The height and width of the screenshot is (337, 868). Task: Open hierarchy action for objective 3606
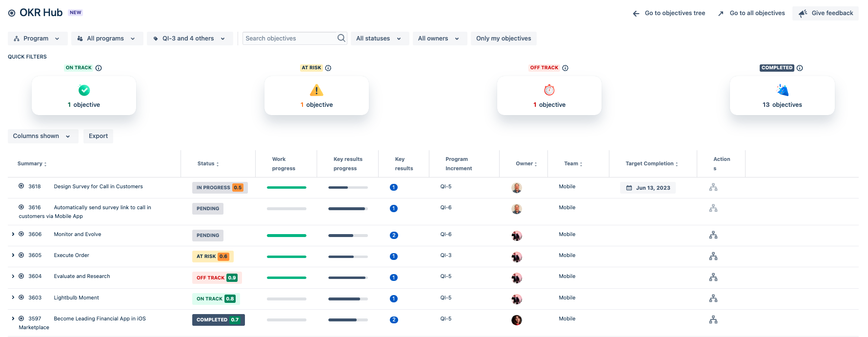click(x=713, y=235)
